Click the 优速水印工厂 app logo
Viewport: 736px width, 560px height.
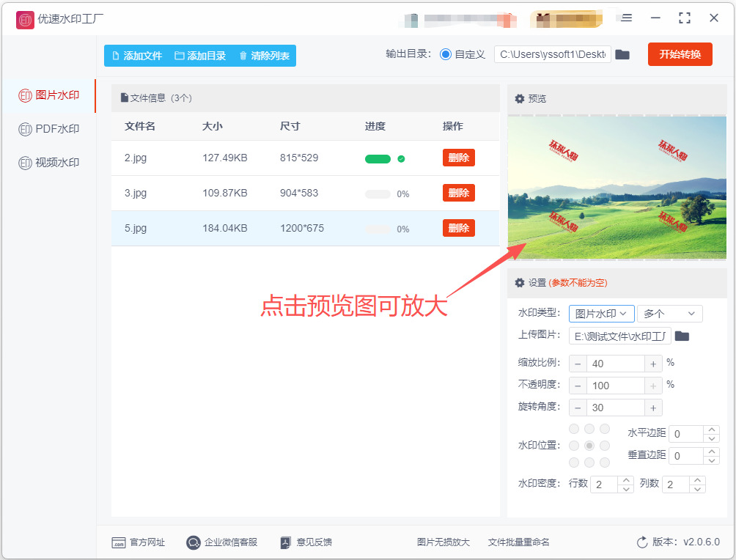pyautogui.click(x=25, y=20)
